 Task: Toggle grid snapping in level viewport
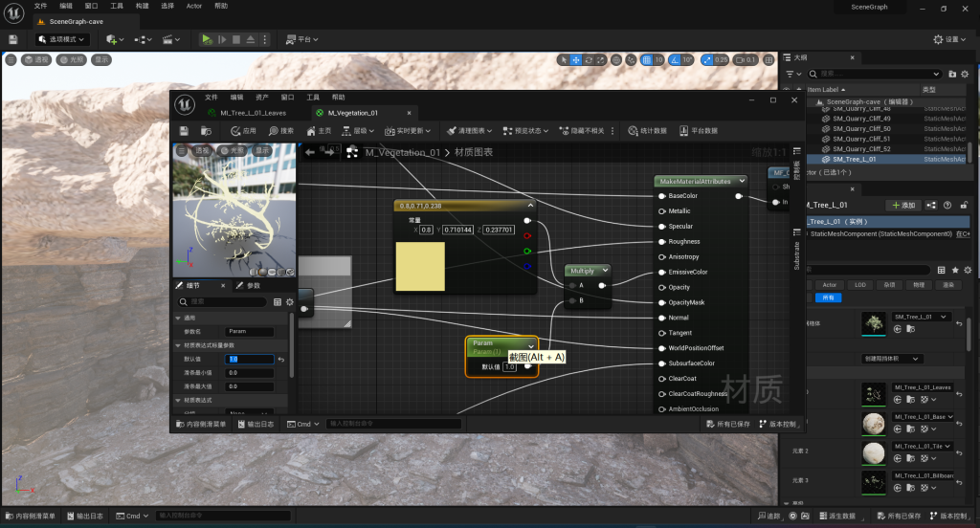(x=647, y=60)
